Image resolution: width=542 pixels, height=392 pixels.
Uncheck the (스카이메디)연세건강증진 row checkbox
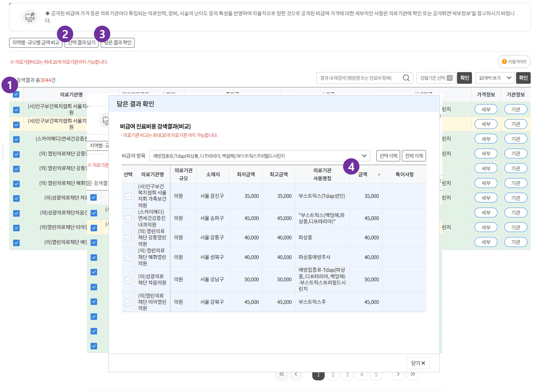(16, 139)
